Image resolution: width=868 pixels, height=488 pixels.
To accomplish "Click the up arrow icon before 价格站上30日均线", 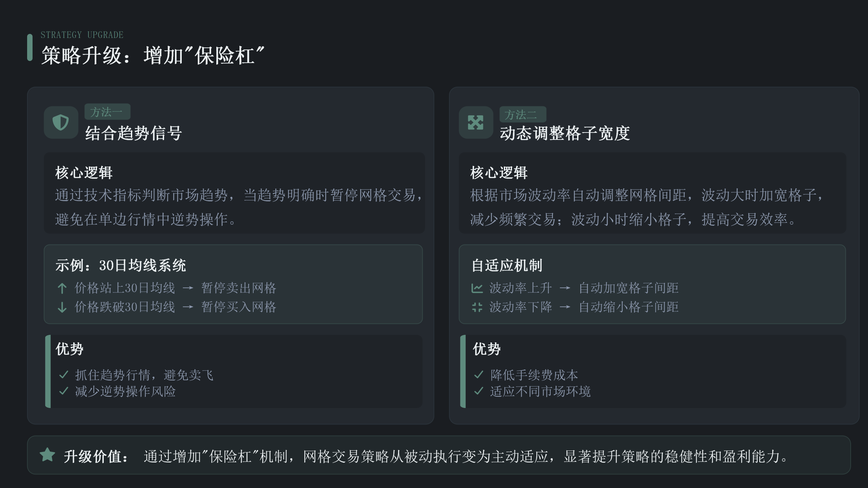I will coord(62,288).
